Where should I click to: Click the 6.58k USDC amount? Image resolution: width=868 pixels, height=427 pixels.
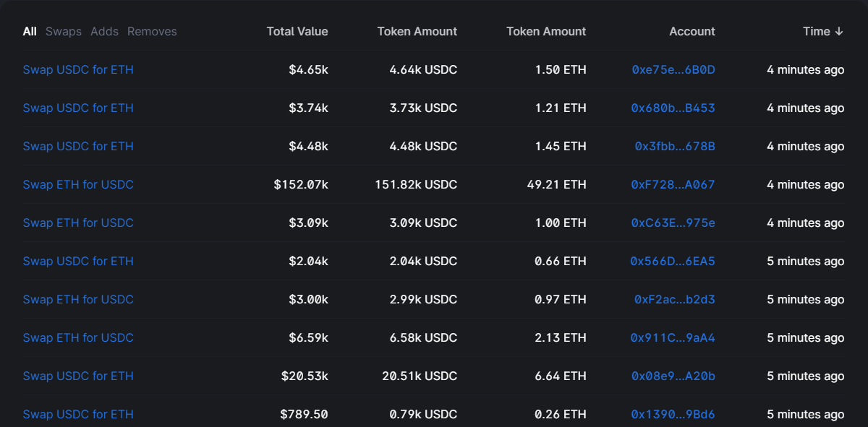(x=423, y=337)
